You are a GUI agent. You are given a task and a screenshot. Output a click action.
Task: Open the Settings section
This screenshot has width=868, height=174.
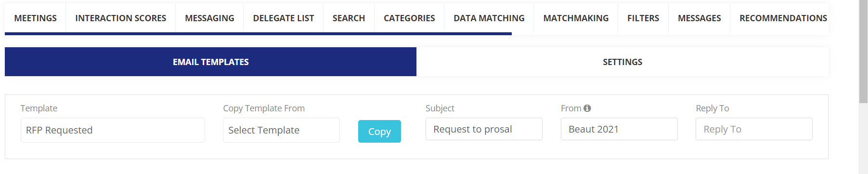622,62
